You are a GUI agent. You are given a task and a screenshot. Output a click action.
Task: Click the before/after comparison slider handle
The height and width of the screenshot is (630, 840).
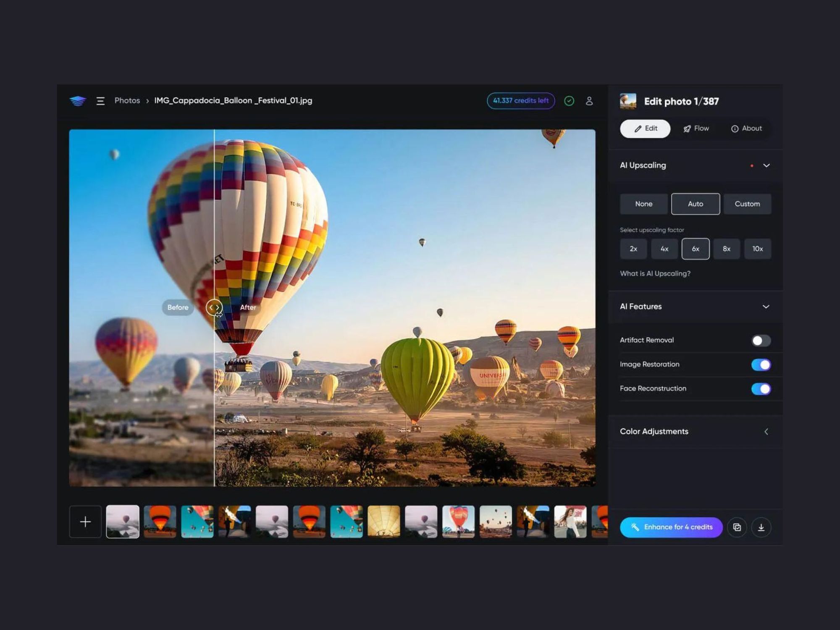point(214,307)
